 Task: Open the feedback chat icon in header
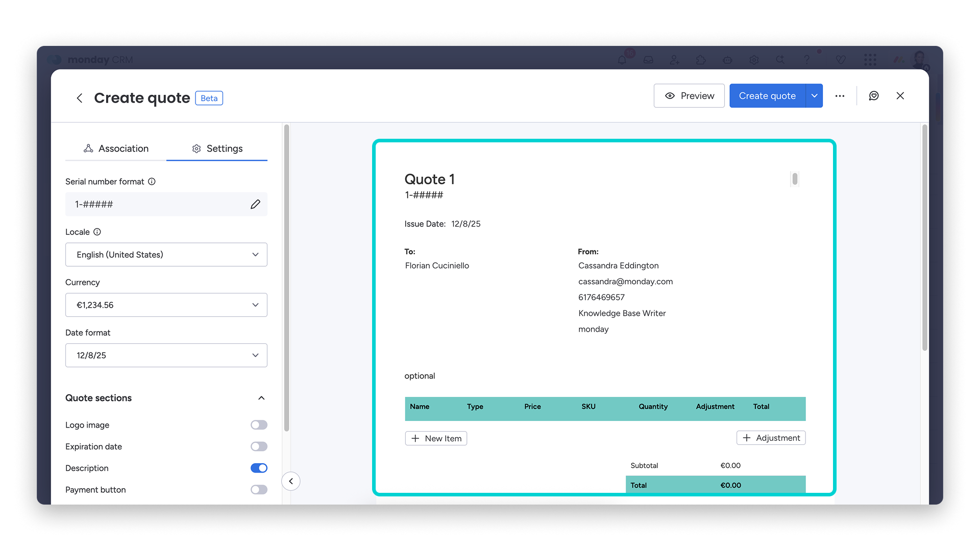coord(874,96)
